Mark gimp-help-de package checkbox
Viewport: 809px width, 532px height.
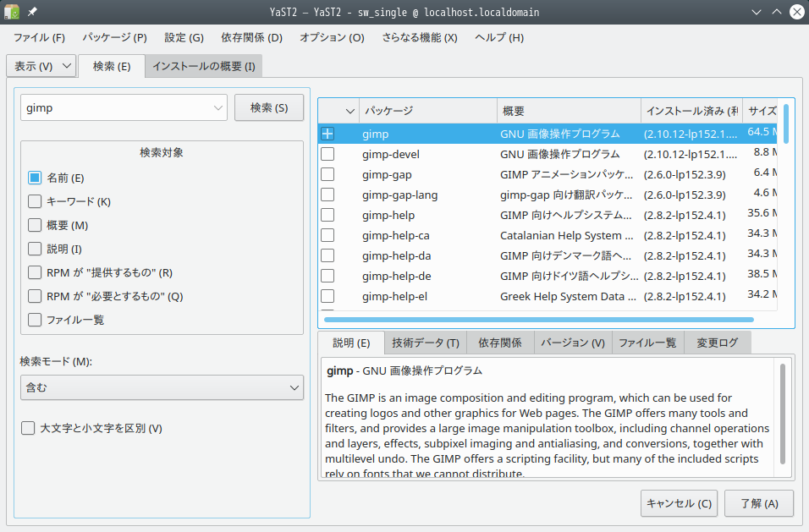coord(327,277)
